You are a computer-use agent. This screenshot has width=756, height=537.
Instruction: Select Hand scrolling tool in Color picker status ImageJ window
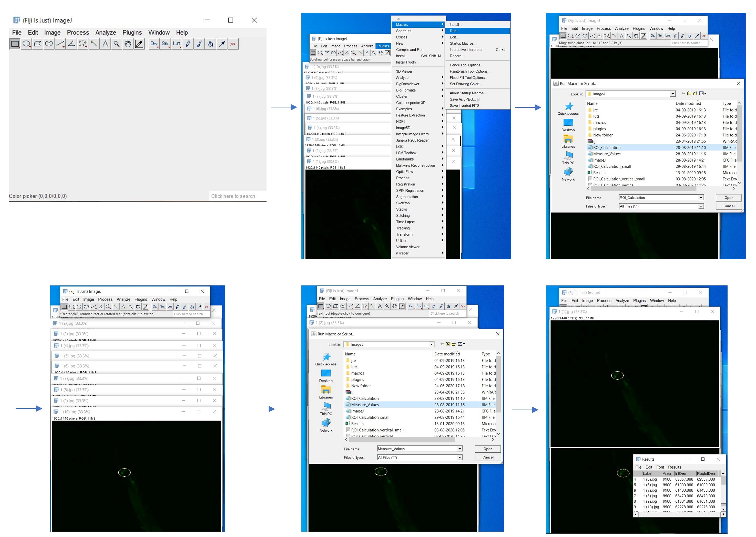[128, 44]
